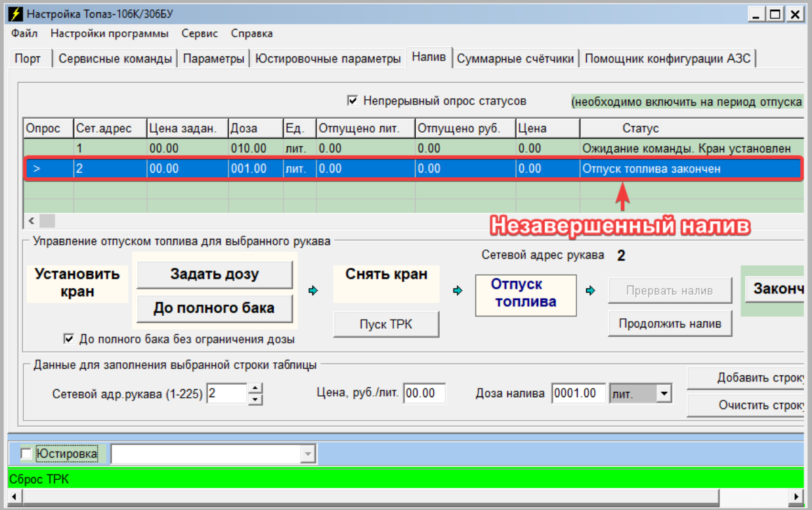The height and width of the screenshot is (510, 812).
Task: Open the Настройки программы menu
Action: (x=110, y=33)
